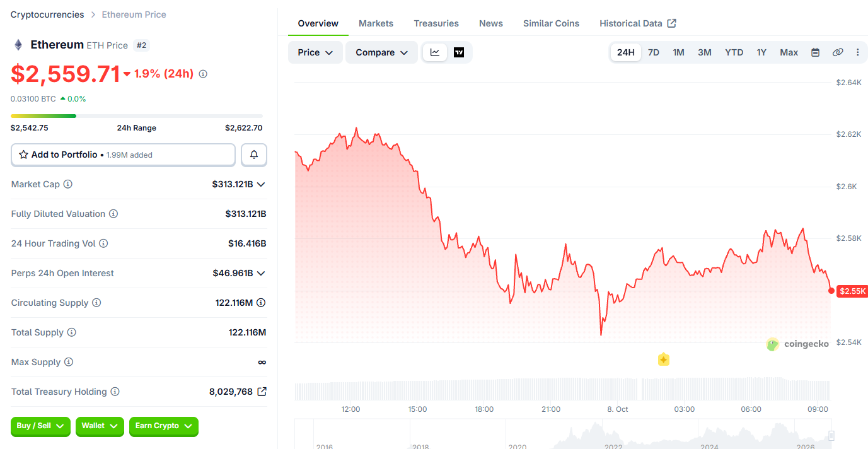Open the Buy / Sell dropdown

click(x=41, y=426)
